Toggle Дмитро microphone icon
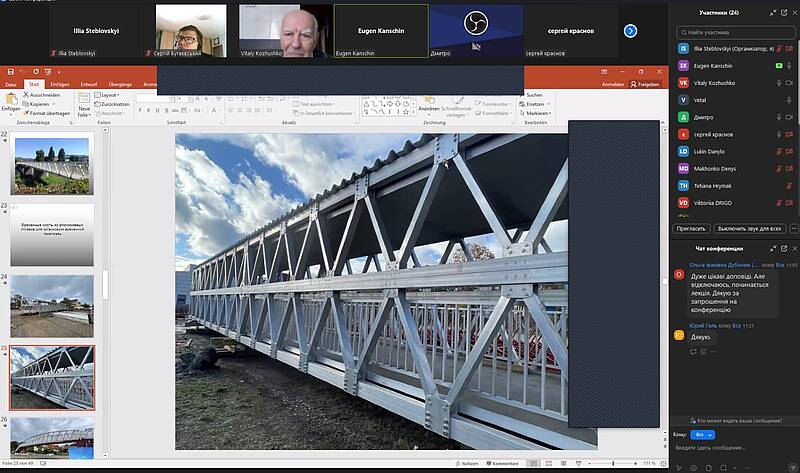800x473 pixels. (x=779, y=117)
